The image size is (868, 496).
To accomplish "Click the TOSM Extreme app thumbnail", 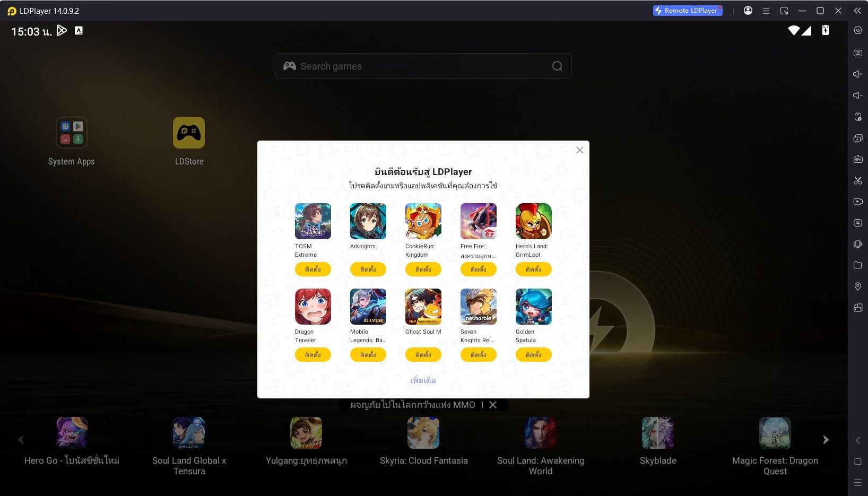I will pyautogui.click(x=313, y=221).
